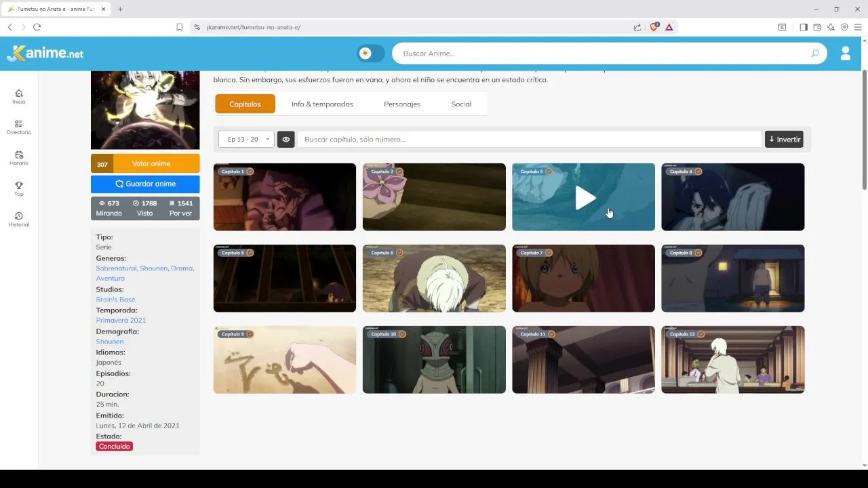The image size is (868, 488).
Task: Open the Capitulo 11 thumbnail
Action: 584,360
